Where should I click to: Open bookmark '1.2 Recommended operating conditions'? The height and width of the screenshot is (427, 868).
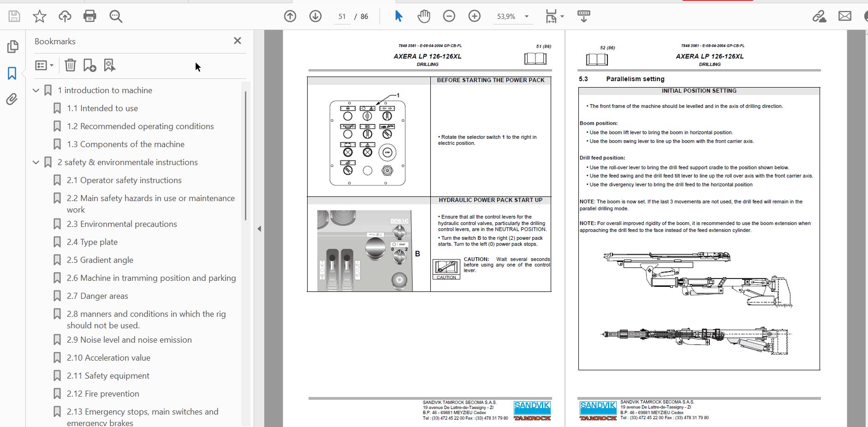click(140, 126)
